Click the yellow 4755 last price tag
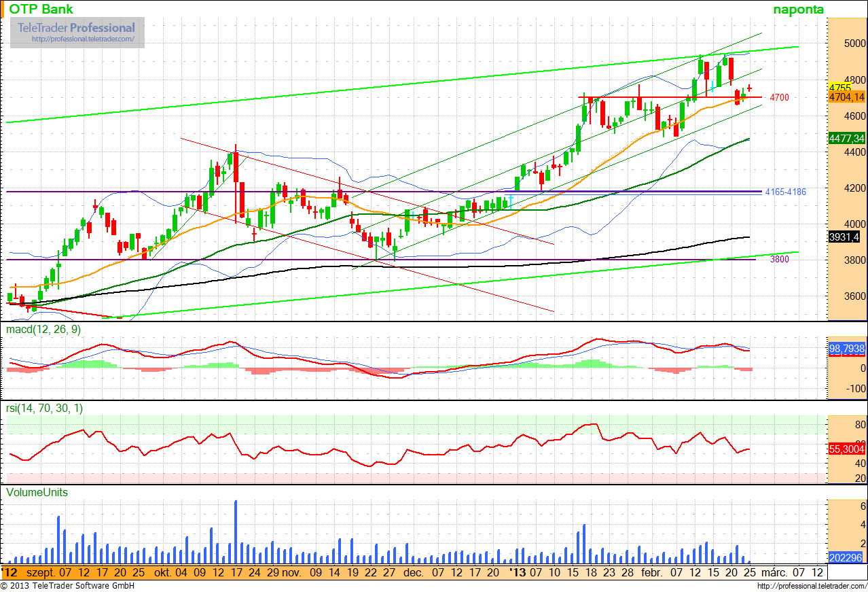 840,88
